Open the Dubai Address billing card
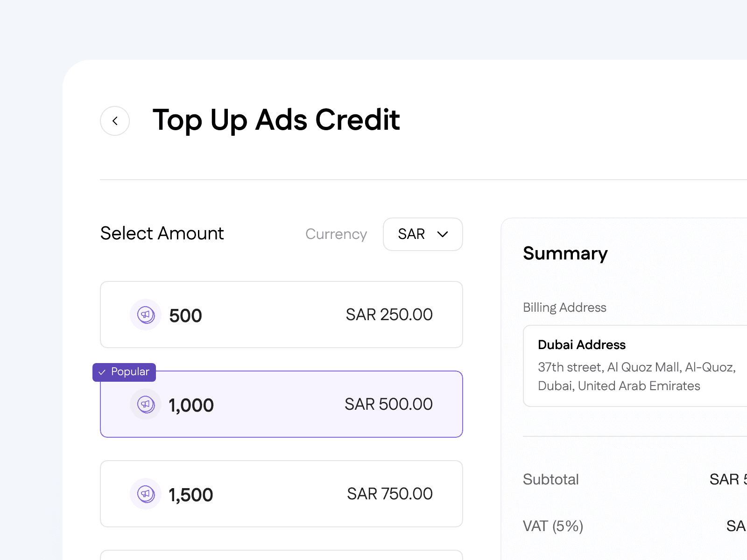The width and height of the screenshot is (747, 560). pyautogui.click(x=635, y=366)
